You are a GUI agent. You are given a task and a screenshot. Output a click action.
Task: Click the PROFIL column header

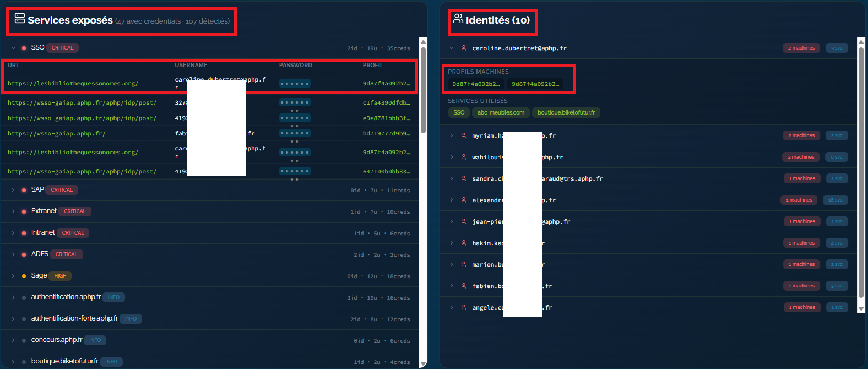click(x=373, y=65)
